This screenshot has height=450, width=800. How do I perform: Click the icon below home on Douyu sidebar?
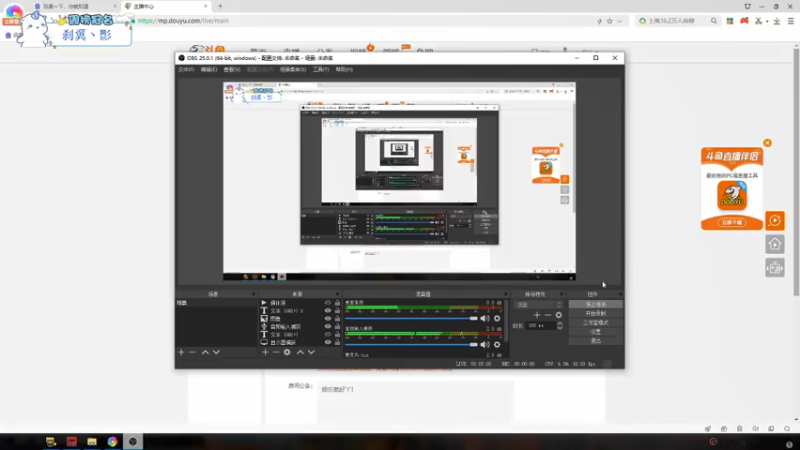(x=774, y=268)
